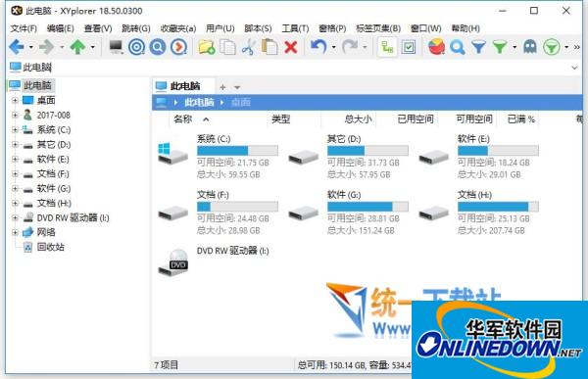588x379 pixels.
Task: Open the Forward button history dropdown arrow
Action: coord(62,47)
